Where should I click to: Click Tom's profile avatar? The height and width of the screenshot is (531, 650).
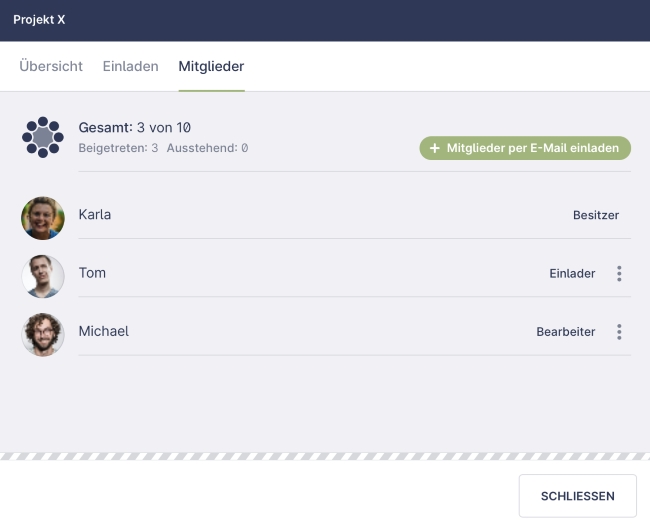(43, 275)
